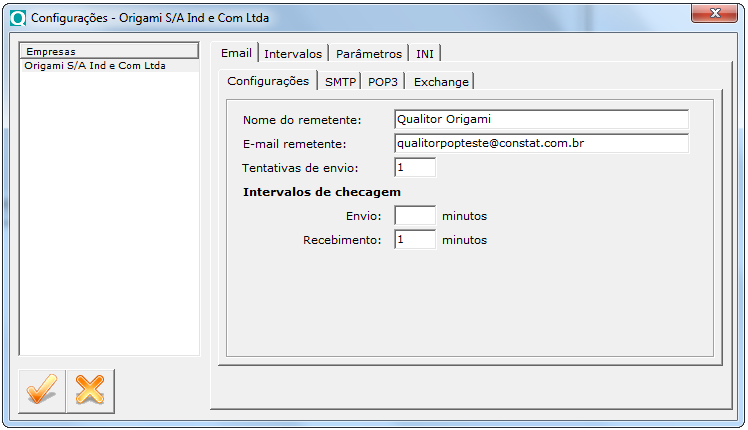Click the Nome do remetente field
Screen dimensions: 748x430
[541, 119]
